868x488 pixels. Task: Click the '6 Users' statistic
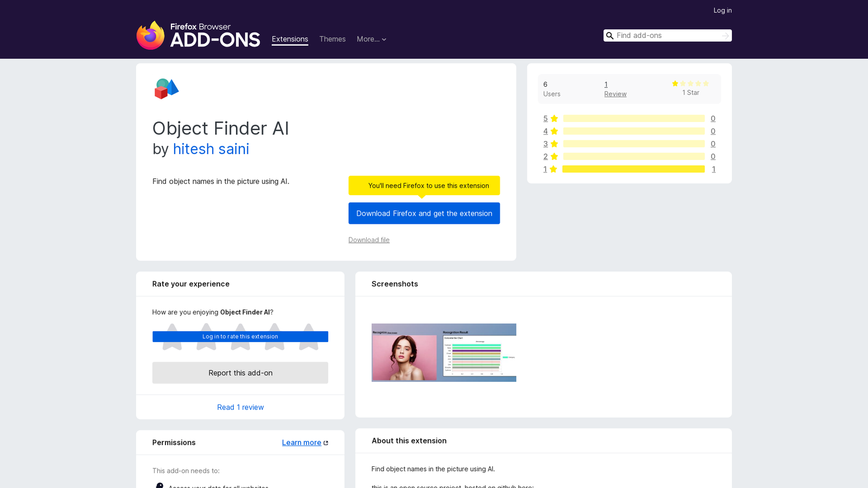pos(552,89)
